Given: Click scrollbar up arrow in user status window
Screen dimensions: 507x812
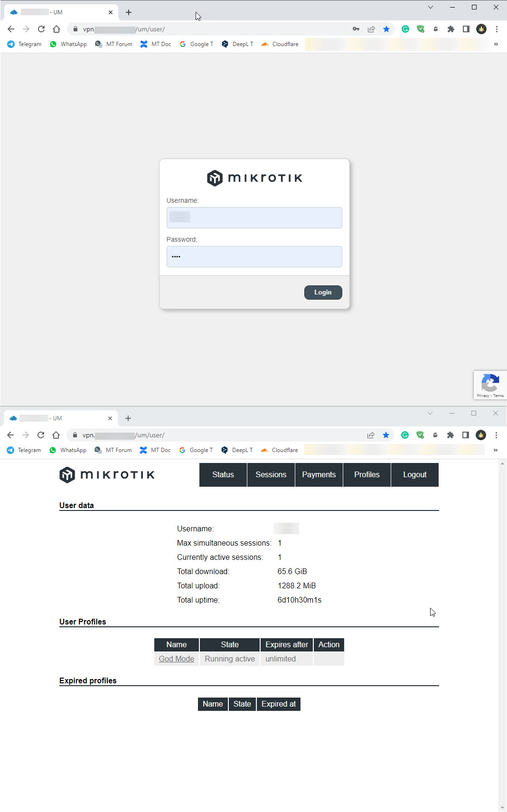Looking at the screenshot, I should (x=502, y=463).
